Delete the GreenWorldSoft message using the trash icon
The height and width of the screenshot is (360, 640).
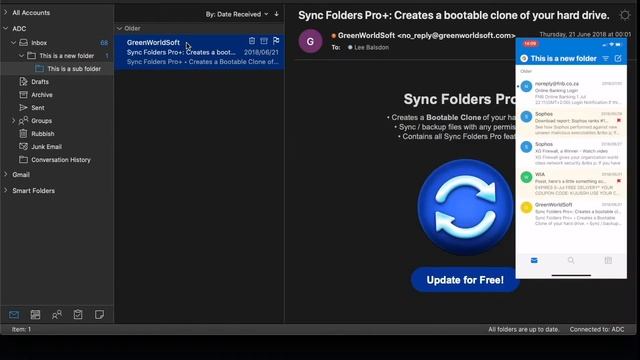pos(252,41)
